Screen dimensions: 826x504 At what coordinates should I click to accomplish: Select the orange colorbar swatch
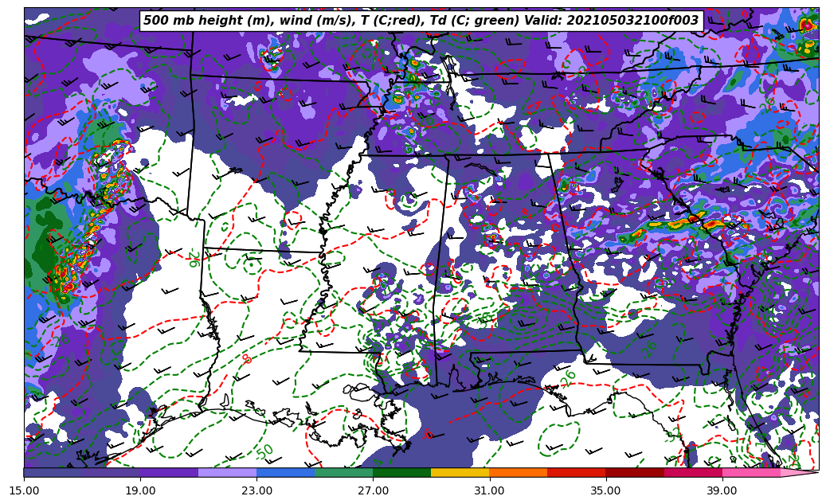(518, 473)
